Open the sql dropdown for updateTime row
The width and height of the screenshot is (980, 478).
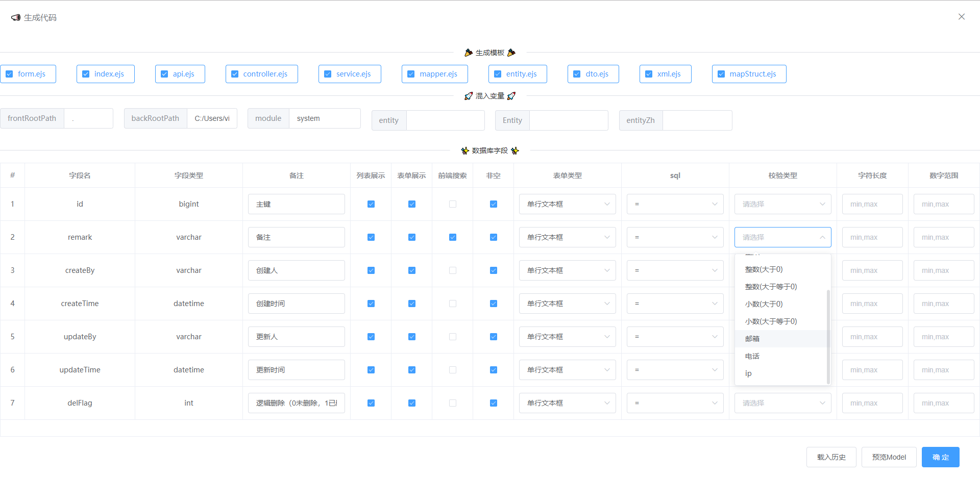[675, 370]
